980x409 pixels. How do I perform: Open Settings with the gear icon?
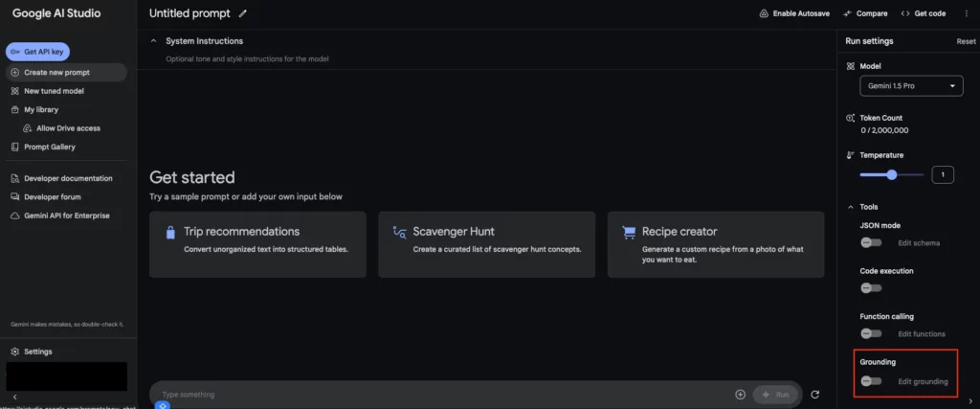tap(15, 352)
